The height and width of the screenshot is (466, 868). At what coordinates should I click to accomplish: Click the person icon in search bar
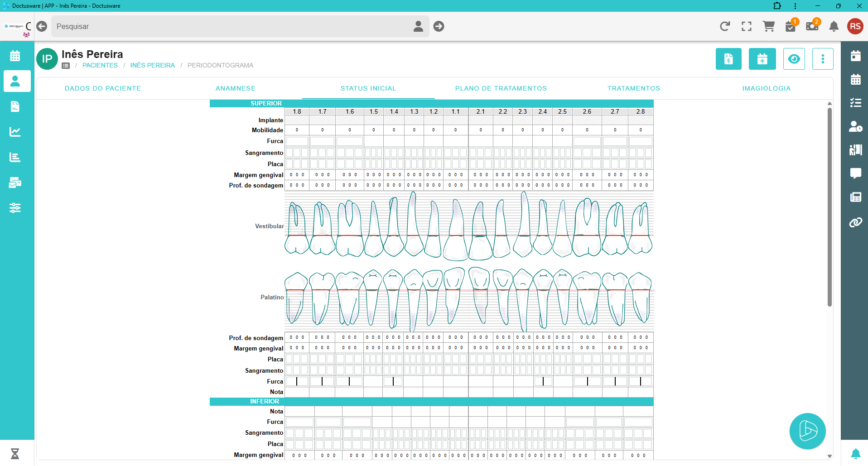[418, 26]
